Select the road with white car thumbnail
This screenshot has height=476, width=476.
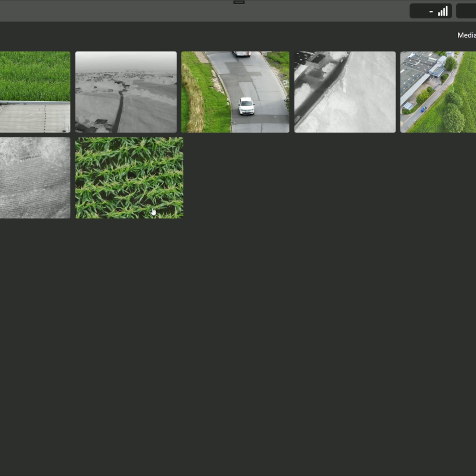click(235, 92)
